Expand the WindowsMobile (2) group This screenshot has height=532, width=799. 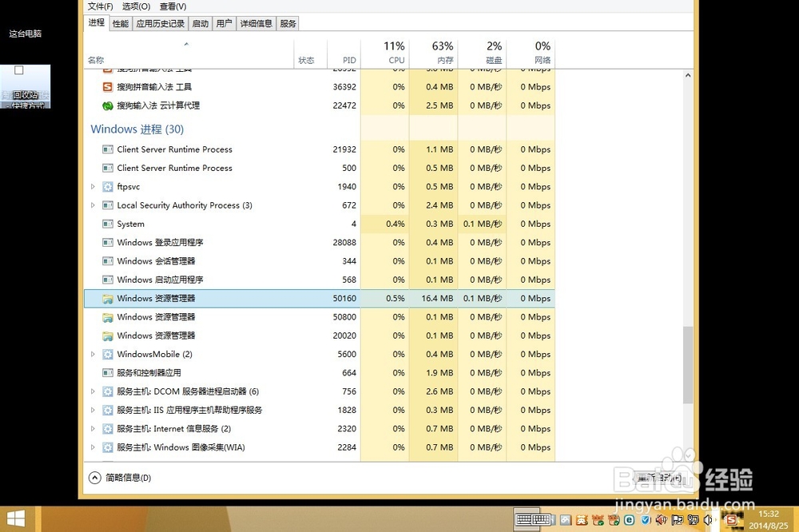(x=93, y=355)
